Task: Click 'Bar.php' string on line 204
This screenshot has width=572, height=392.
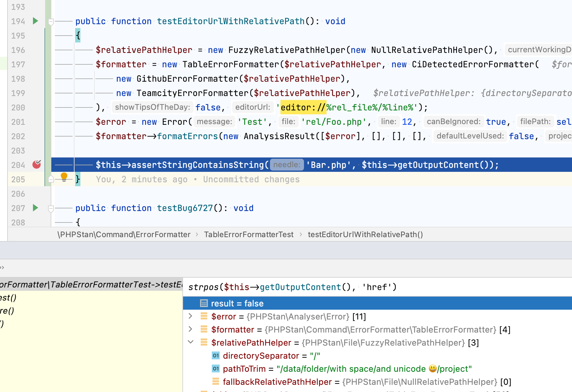Action: coord(328,165)
